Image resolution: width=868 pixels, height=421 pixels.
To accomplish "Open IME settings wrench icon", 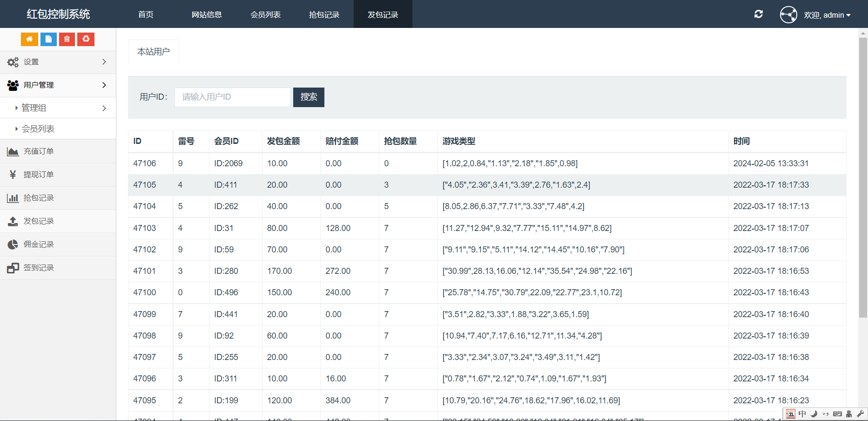I will point(860,414).
